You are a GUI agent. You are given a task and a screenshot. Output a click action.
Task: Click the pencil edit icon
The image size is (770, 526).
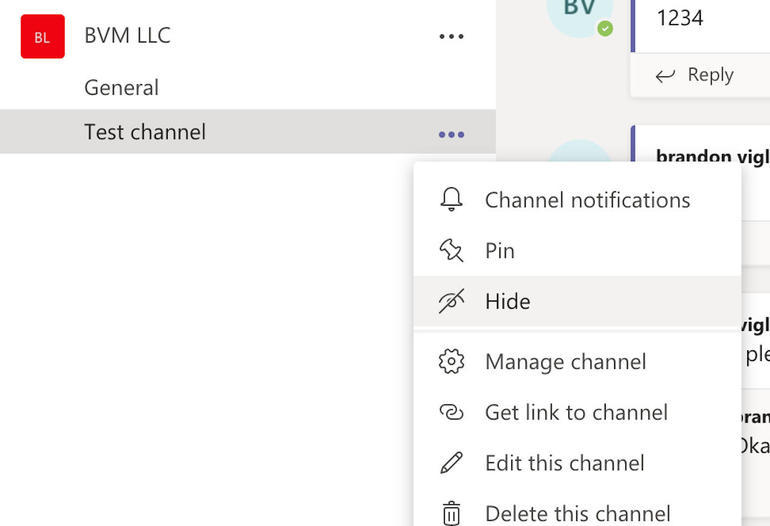pos(452,463)
